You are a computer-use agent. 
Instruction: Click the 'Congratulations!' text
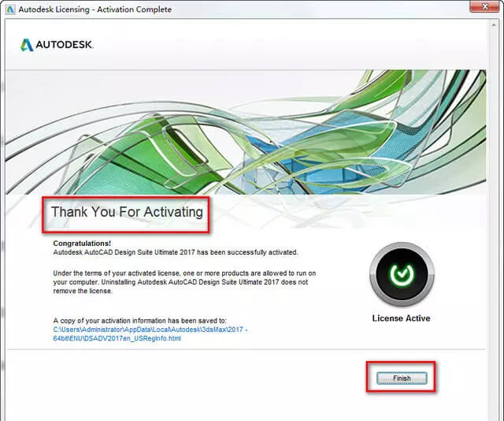[82, 244]
